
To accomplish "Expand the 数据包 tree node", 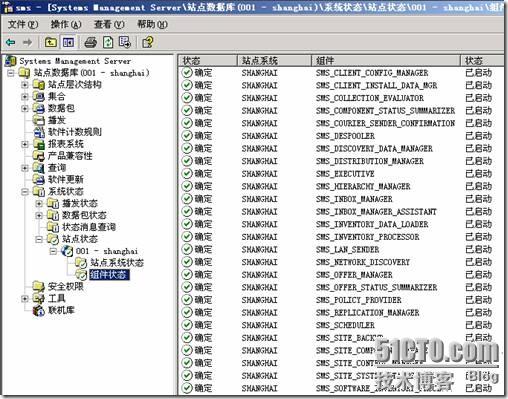I will [x=25, y=108].
